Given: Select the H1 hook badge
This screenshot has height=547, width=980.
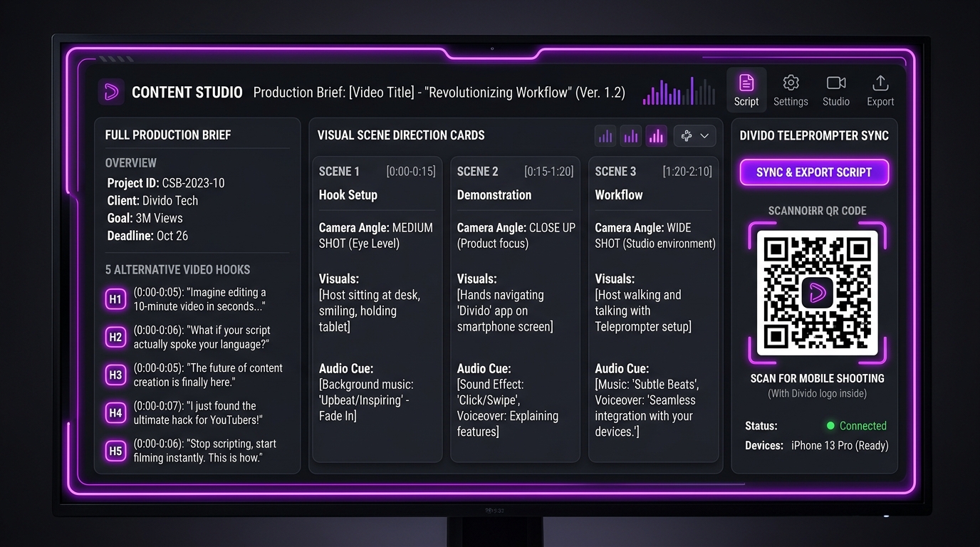Looking at the screenshot, I should pyautogui.click(x=115, y=299).
